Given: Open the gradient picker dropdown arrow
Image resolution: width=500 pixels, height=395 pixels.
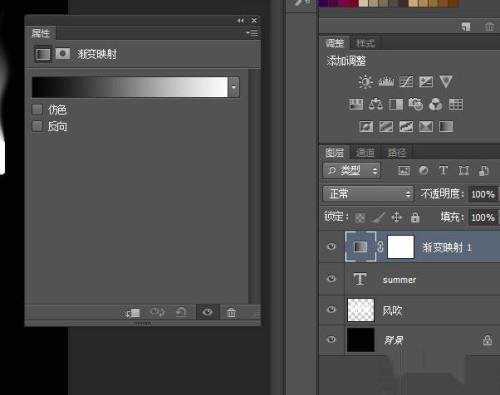Looking at the screenshot, I should pyautogui.click(x=234, y=87).
